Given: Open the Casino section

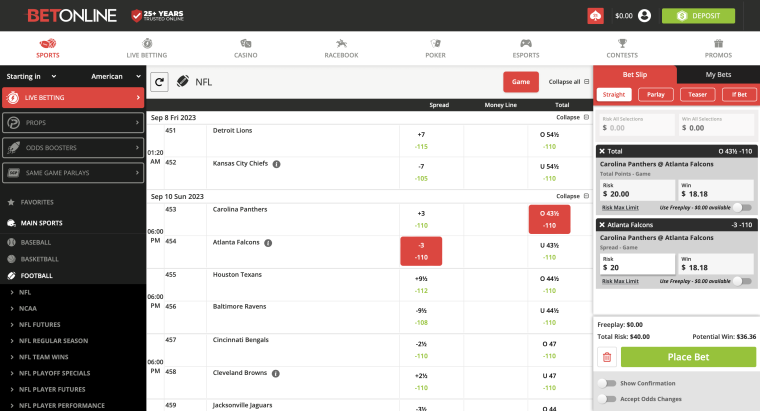Looking at the screenshot, I should tap(246, 48).
